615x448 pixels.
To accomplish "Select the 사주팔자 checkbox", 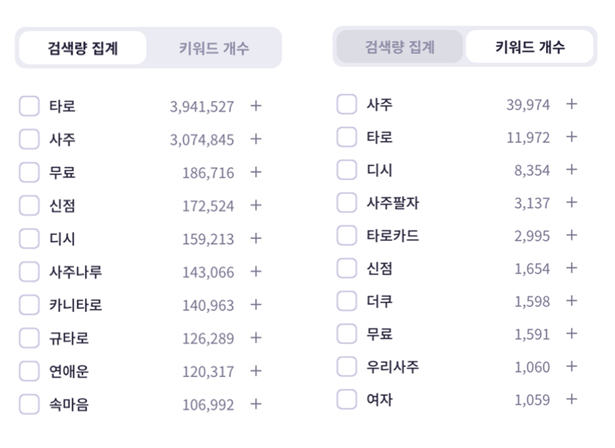I will pos(347,203).
